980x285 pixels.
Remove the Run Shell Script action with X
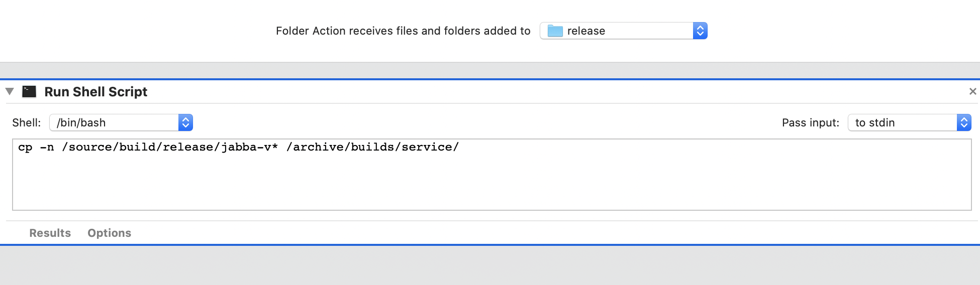pos(972,91)
